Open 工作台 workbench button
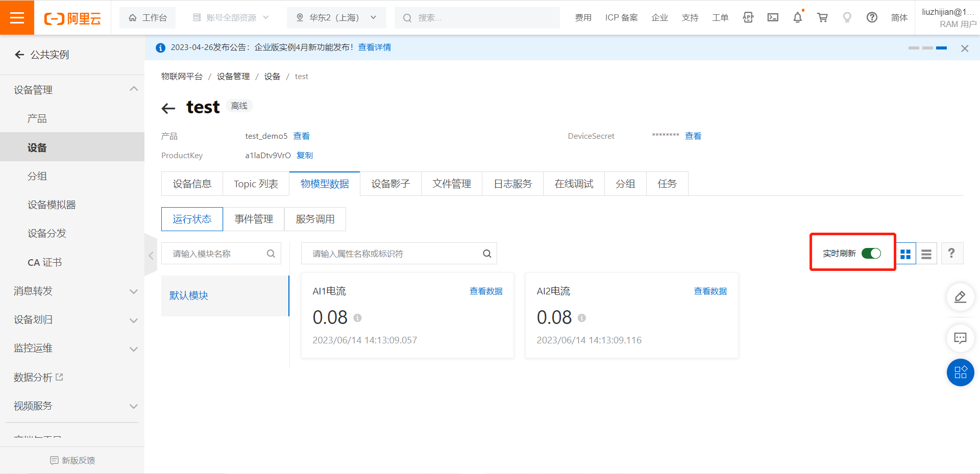980x474 pixels. [148, 17]
